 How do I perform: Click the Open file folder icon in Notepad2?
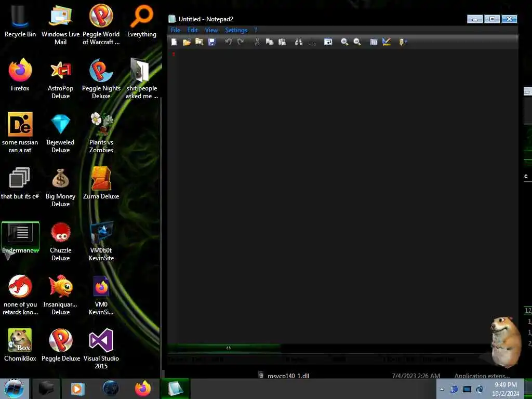[187, 42]
